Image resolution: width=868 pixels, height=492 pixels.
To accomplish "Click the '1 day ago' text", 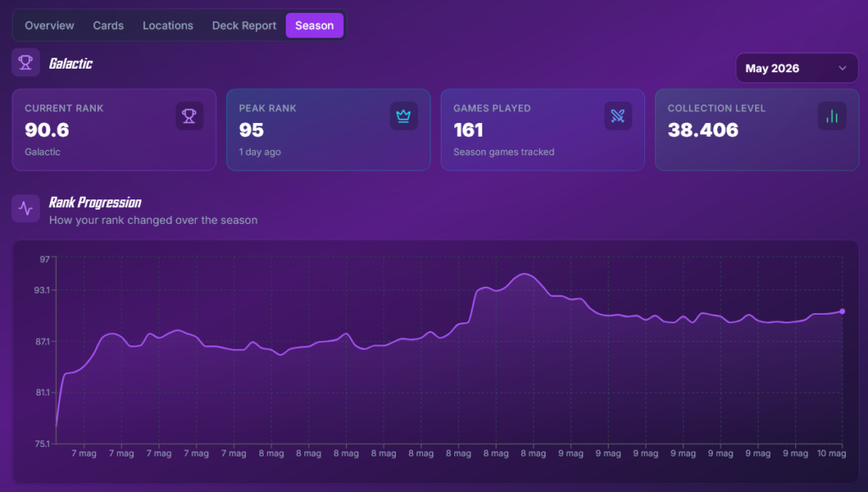I will tap(259, 152).
